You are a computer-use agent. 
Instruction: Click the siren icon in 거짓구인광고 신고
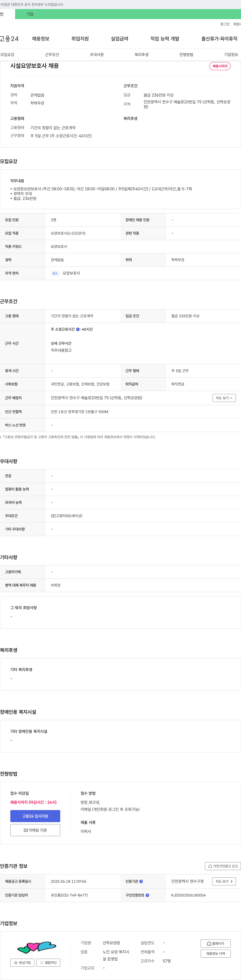(x=210, y=866)
